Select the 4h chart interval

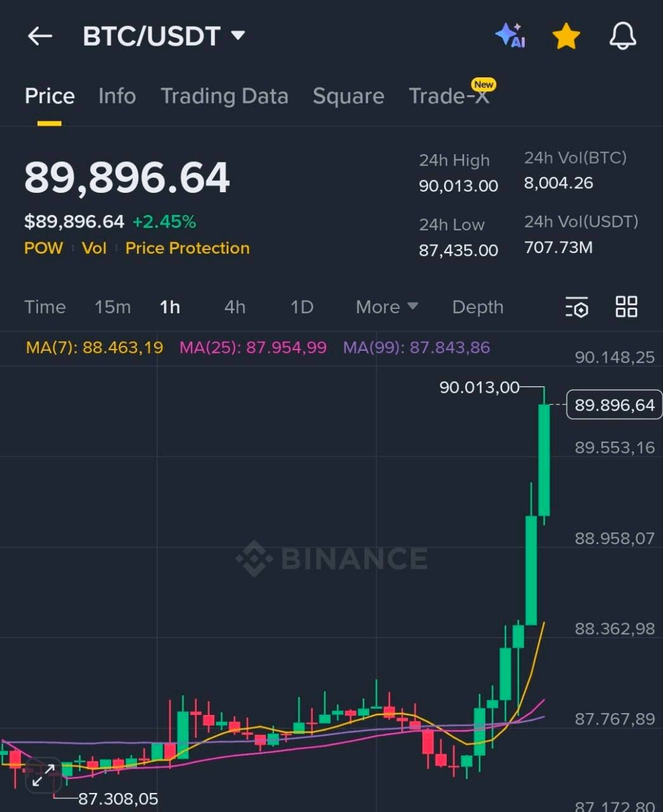click(x=235, y=307)
